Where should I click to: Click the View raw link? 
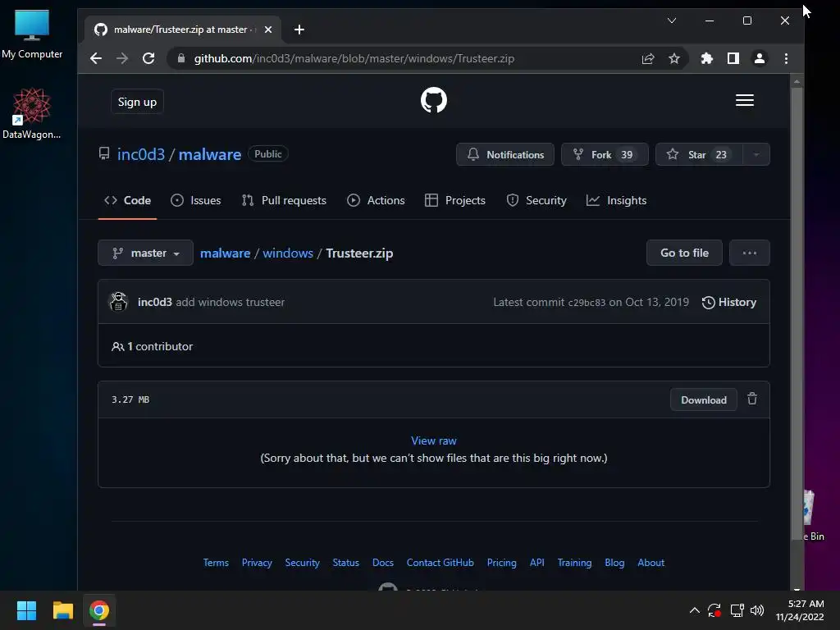coord(433,441)
